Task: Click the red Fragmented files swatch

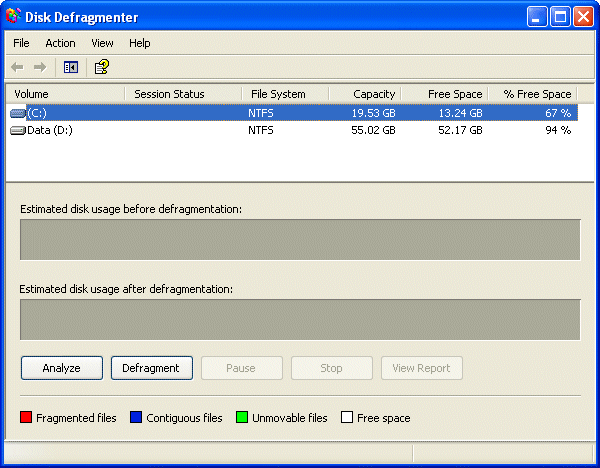Action: click(26, 417)
